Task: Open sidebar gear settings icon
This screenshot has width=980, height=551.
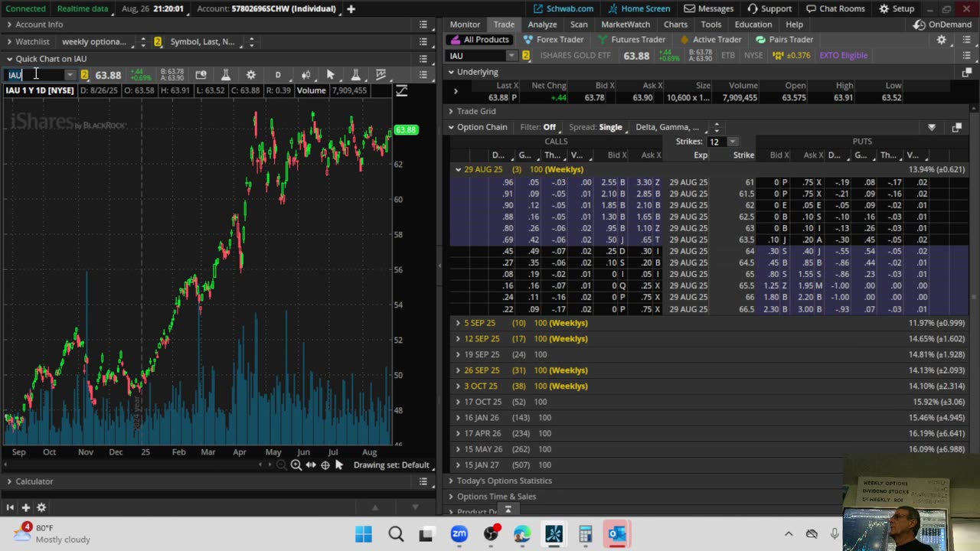Action: pos(41,507)
